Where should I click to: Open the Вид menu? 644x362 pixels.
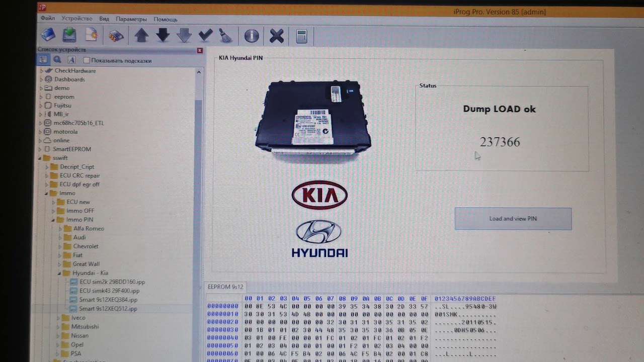[x=104, y=19]
